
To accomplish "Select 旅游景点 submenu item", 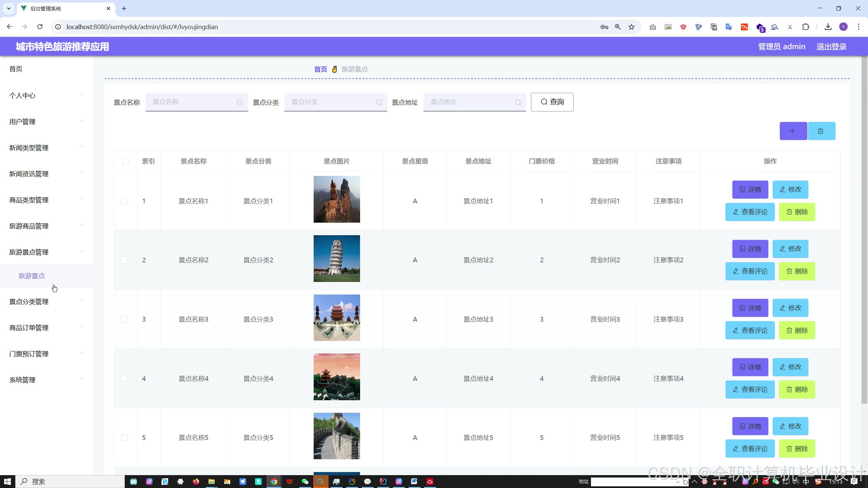I will [32, 276].
